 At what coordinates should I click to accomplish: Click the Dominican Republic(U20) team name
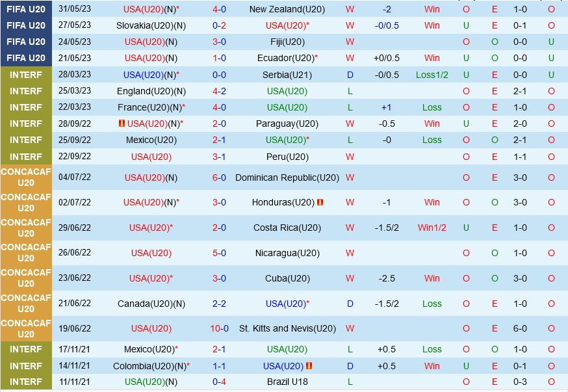(x=287, y=177)
